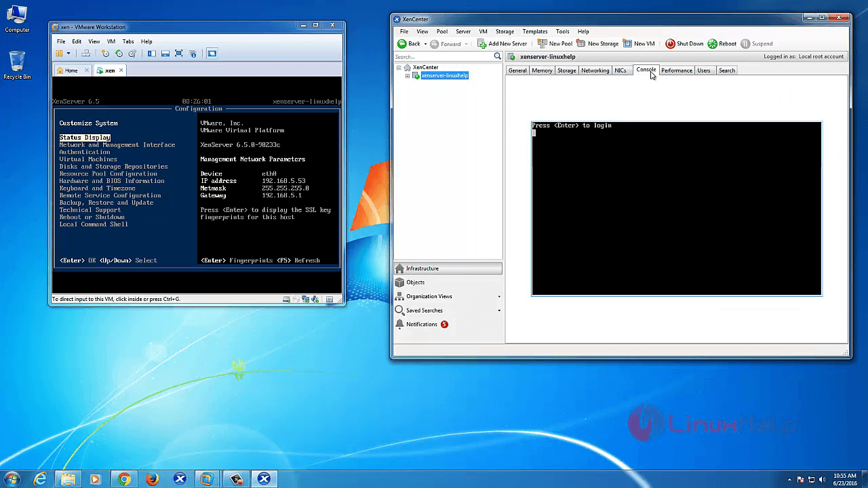Open Notifications in XenCenter
This screenshot has height=488, width=868.
pos(448,324)
